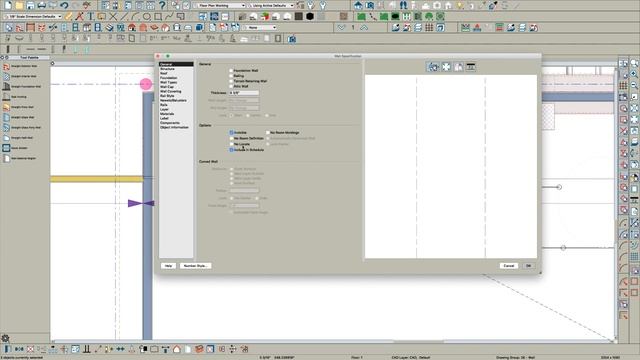Select the Text tool (T icon)
This screenshot has width=640, height=360.
[x=91, y=17]
